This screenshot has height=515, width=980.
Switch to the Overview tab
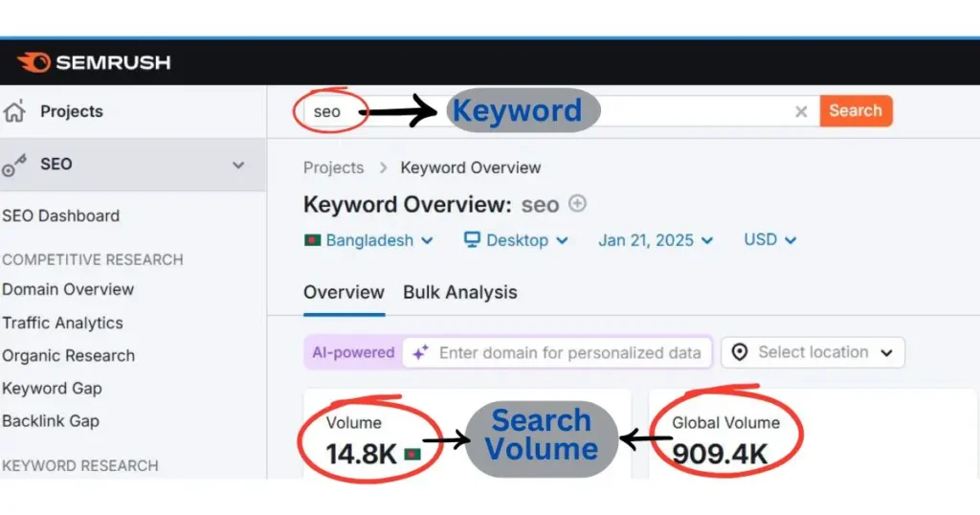344,293
